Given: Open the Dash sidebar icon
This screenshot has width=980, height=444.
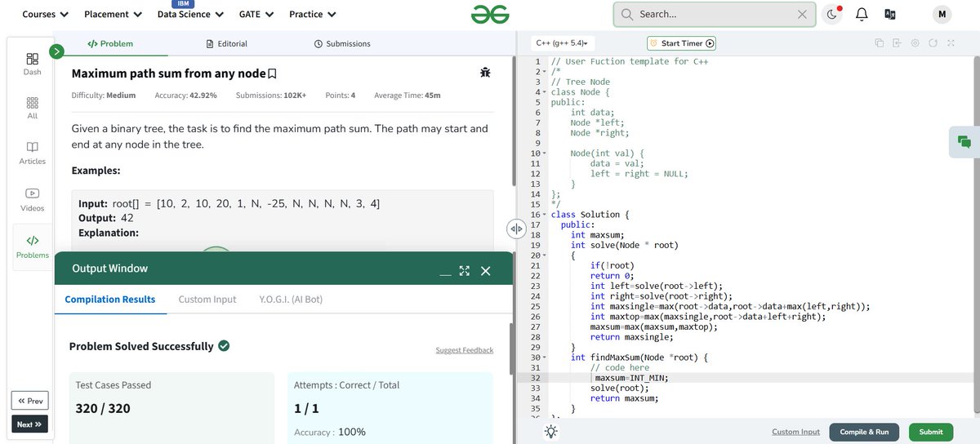Looking at the screenshot, I should coord(32,64).
